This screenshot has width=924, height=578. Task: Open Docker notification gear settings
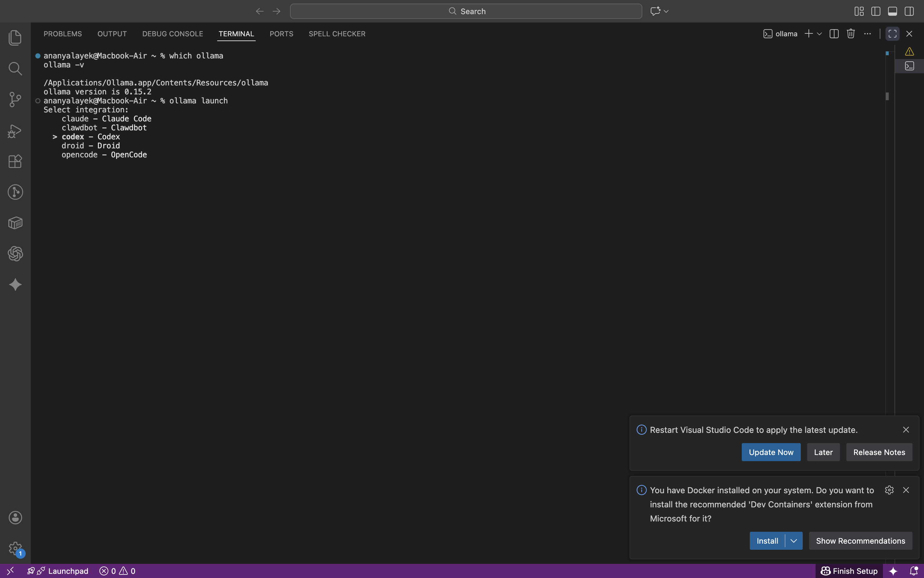tap(889, 490)
